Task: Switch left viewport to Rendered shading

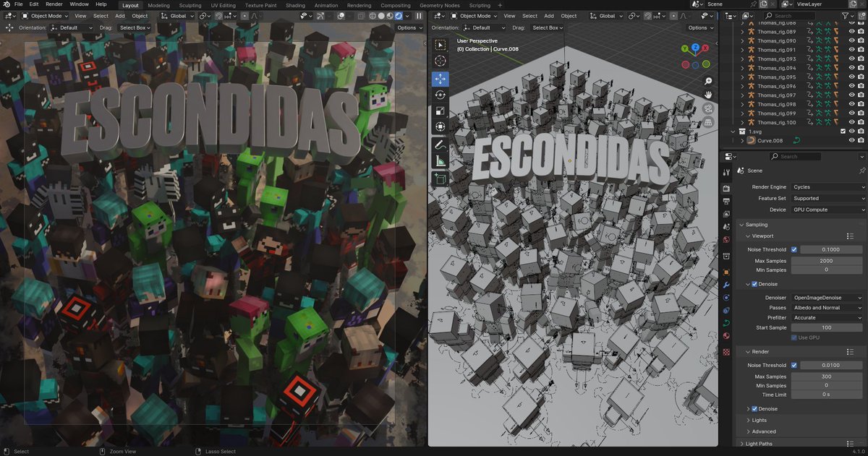Action: point(398,15)
